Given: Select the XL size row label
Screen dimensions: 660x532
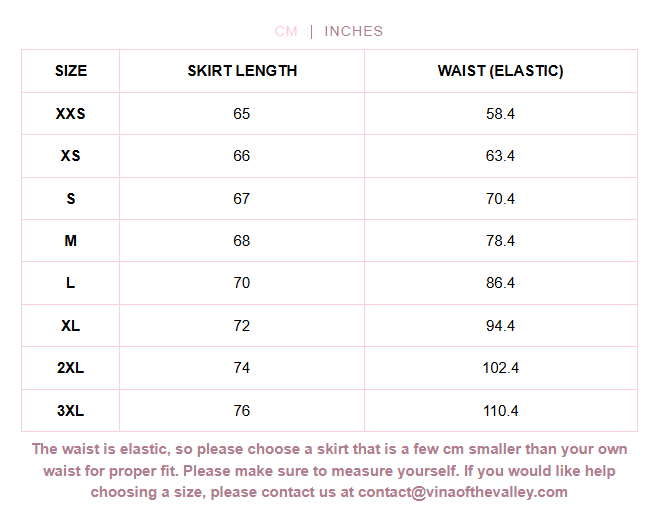Looking at the screenshot, I should click(x=71, y=326).
